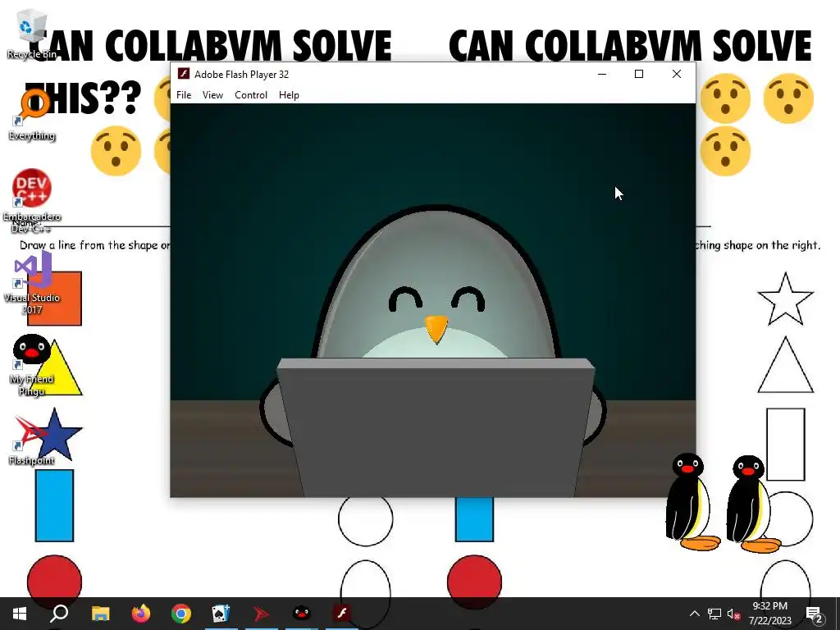Select the Visual Studio 2017 desktop shortcut
840x630 pixels.
pos(32,284)
